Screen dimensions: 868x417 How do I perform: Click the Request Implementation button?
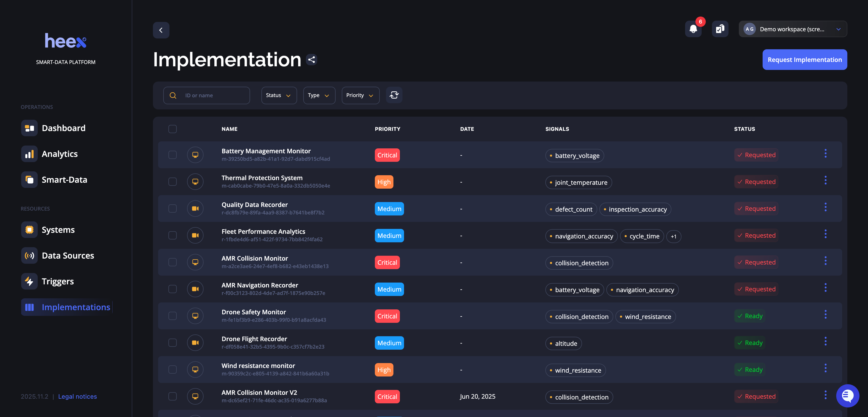tap(805, 59)
